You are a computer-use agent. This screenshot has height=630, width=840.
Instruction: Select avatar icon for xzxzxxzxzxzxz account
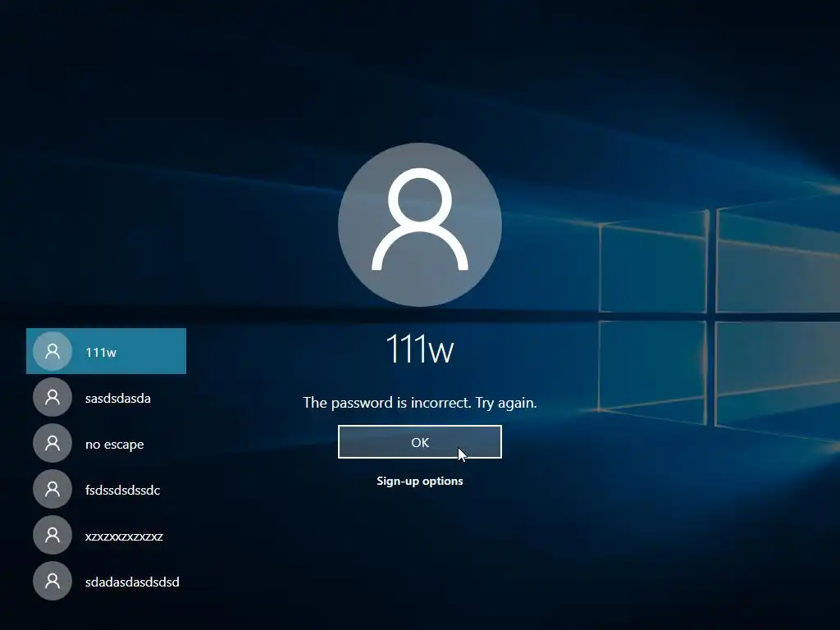(52, 535)
